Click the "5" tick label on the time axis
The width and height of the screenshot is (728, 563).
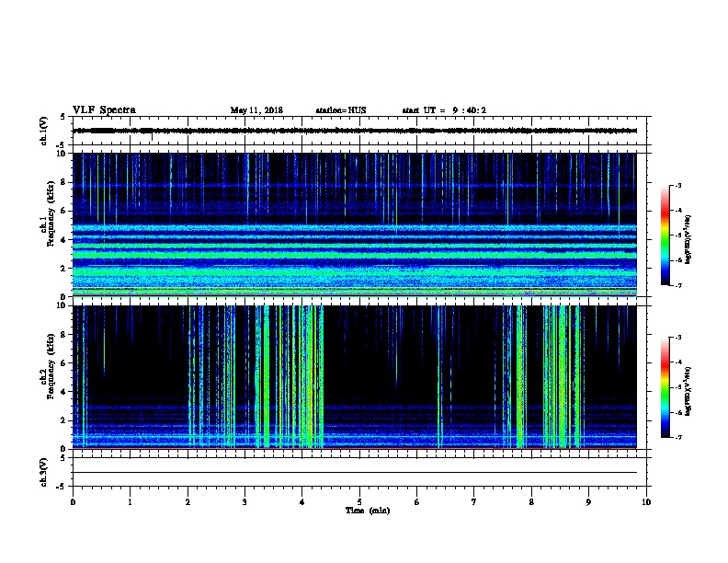359,501
